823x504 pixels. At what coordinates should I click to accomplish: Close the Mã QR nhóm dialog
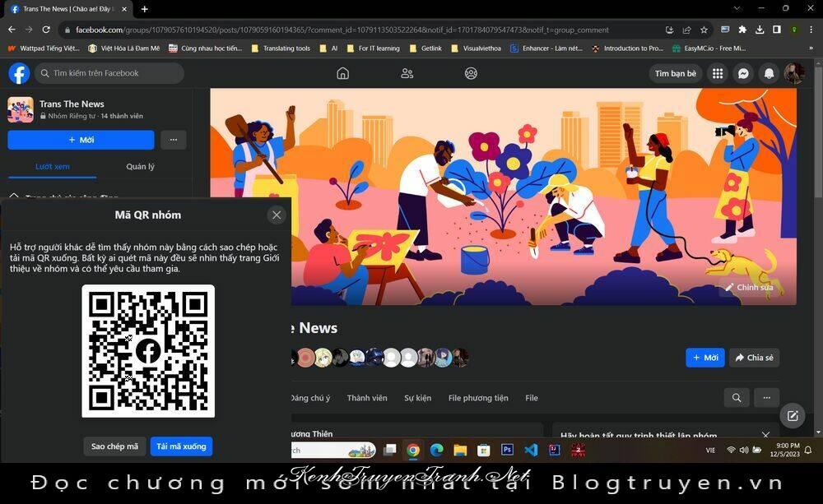click(277, 215)
